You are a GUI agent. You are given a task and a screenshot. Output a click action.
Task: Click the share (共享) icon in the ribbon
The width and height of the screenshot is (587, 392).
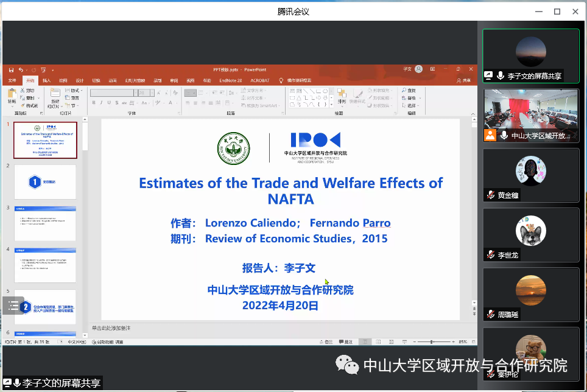coord(463,80)
